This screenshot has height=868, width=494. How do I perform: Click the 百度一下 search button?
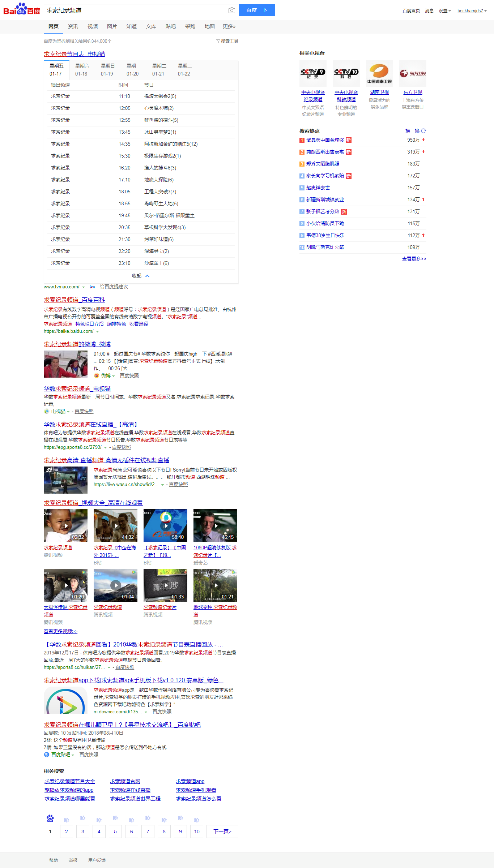pos(257,10)
